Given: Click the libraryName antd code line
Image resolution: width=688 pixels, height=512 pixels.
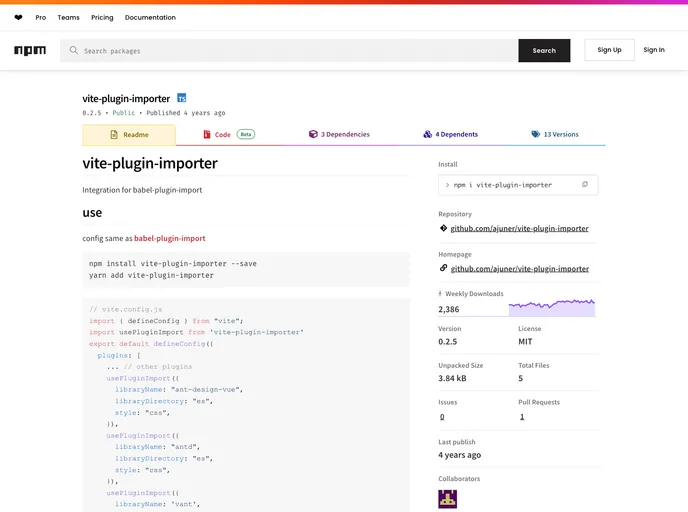Looking at the screenshot, I should [158, 447].
